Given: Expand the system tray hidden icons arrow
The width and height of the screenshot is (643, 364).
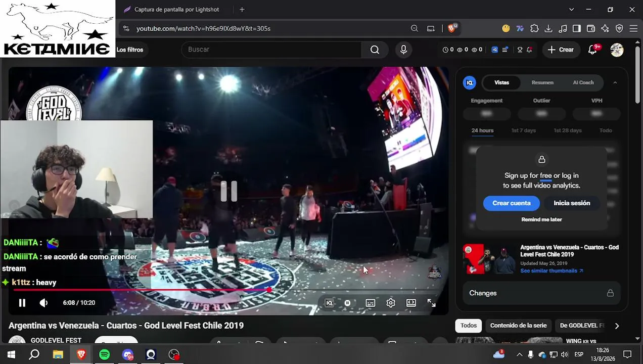Looking at the screenshot, I should 519,354.
